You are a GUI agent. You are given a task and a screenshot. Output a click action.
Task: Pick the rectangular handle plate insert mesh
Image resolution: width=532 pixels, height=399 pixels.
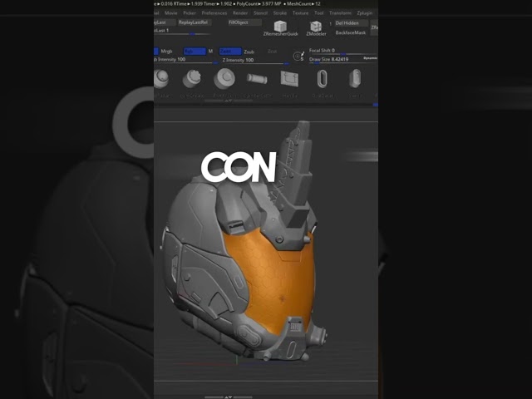coord(289,79)
